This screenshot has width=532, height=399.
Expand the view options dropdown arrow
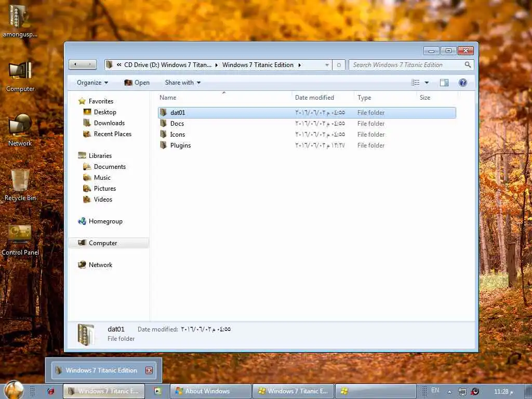pyautogui.click(x=427, y=83)
